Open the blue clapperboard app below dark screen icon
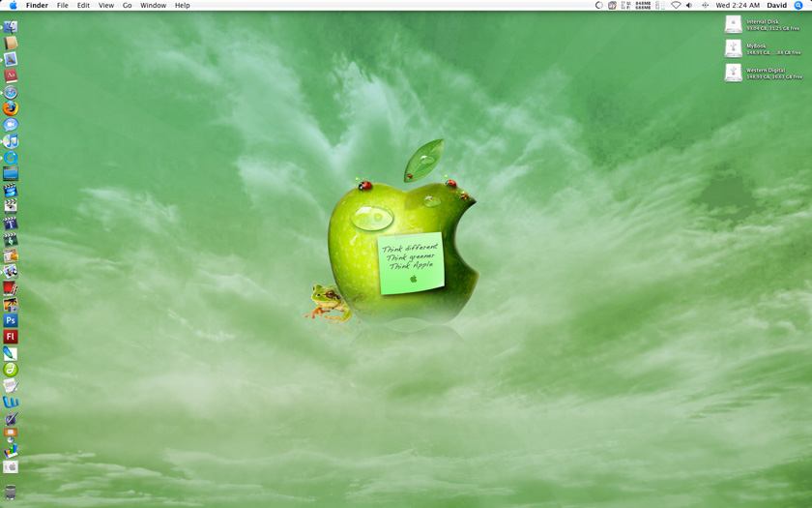This screenshot has height=508, width=812. [x=11, y=191]
